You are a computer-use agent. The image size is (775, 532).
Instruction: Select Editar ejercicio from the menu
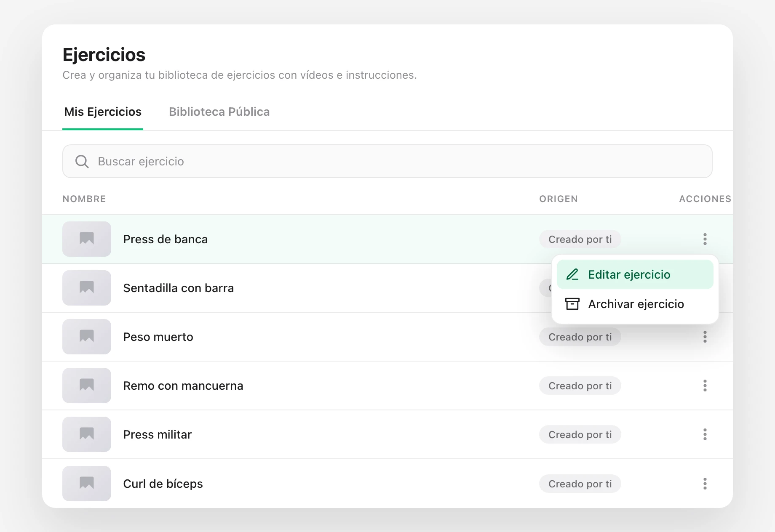(635, 274)
